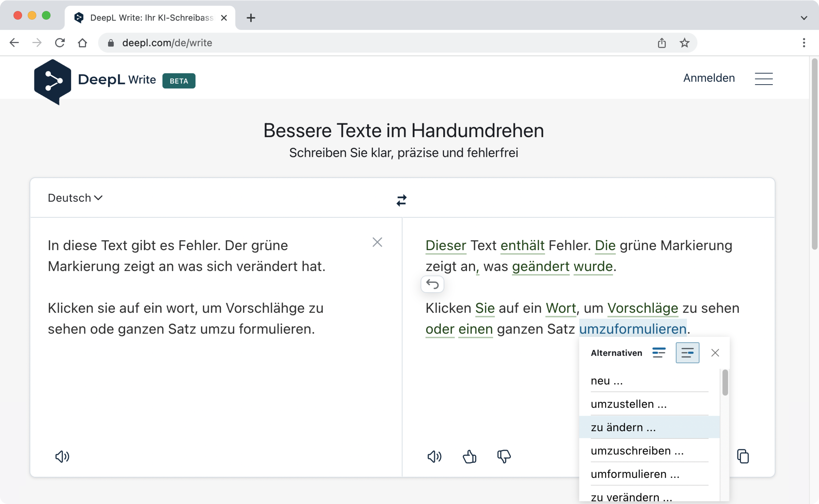Reload the DeepL Write page
The image size is (819, 504).
pos(60,43)
